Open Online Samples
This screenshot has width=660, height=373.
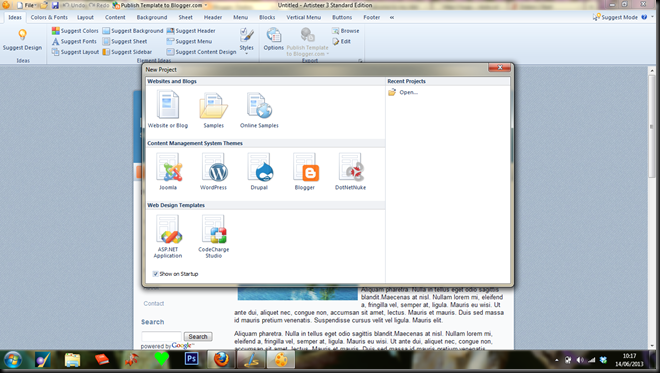pos(259,110)
